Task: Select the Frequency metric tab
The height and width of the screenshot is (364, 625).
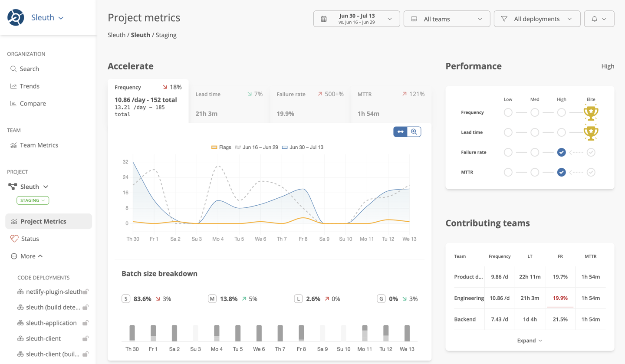Action: click(148, 101)
